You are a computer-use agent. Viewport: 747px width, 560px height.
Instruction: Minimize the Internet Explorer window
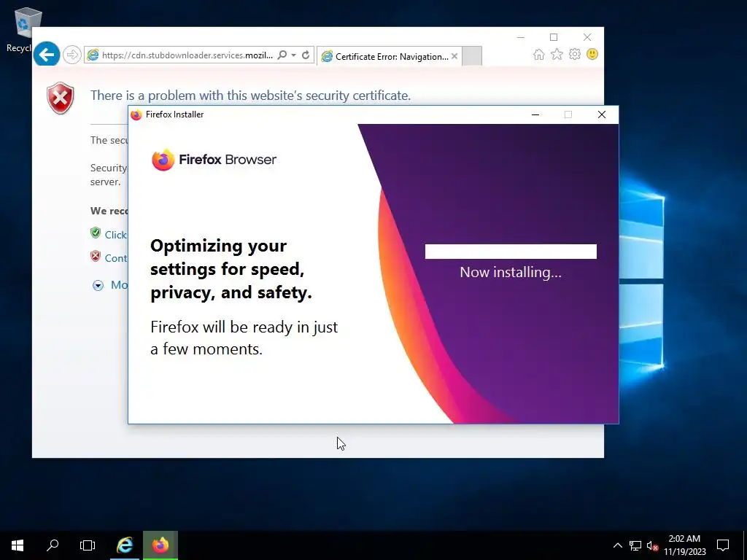(x=521, y=37)
